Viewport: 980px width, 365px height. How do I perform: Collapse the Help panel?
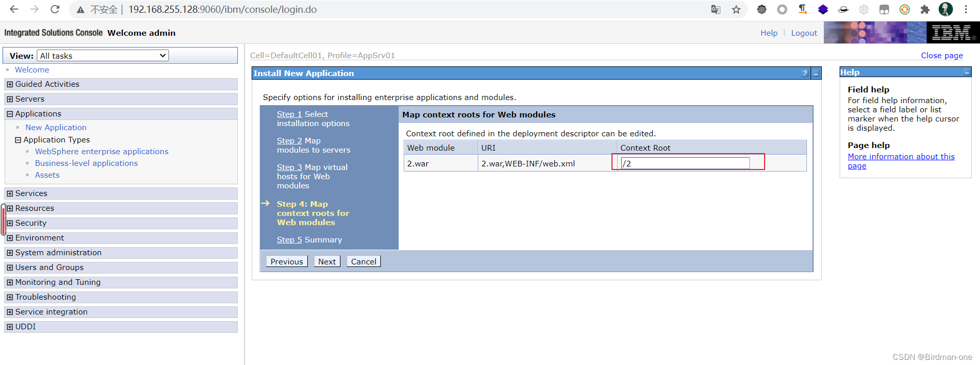pyautogui.click(x=967, y=72)
